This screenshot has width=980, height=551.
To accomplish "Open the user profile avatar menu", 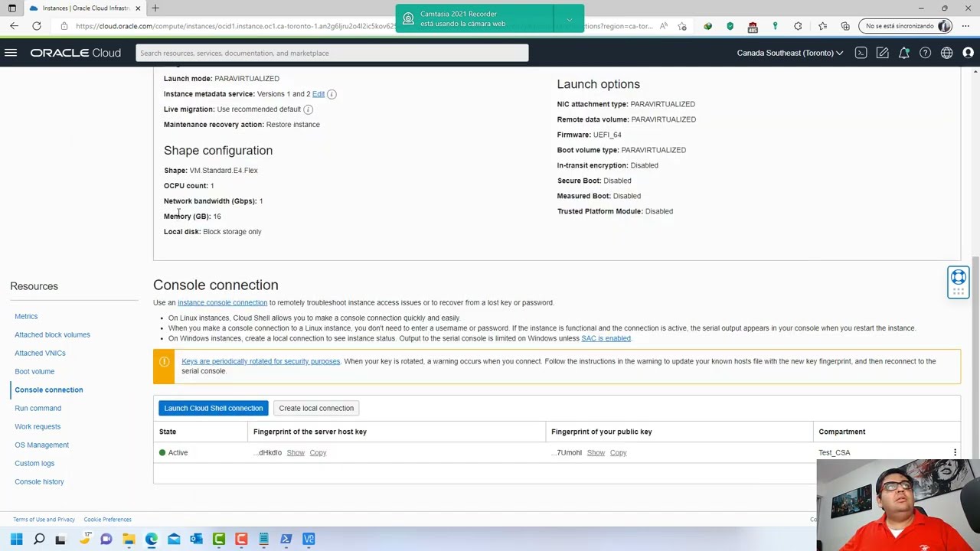I will pos(969,53).
